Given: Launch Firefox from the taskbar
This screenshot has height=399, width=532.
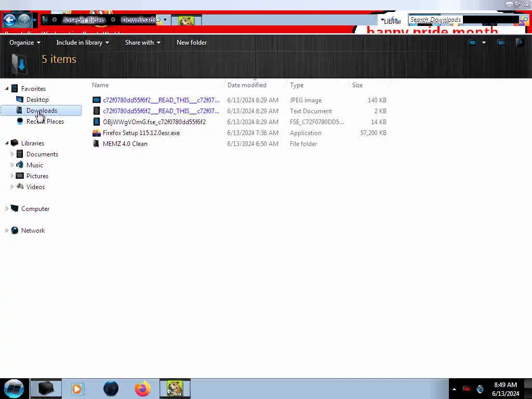Looking at the screenshot, I should [x=143, y=389].
